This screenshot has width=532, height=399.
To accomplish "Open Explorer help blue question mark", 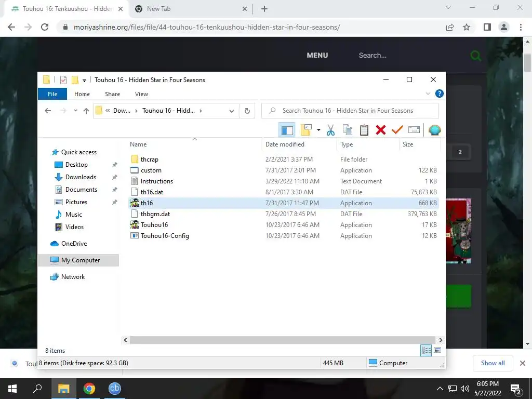I will [x=439, y=94].
